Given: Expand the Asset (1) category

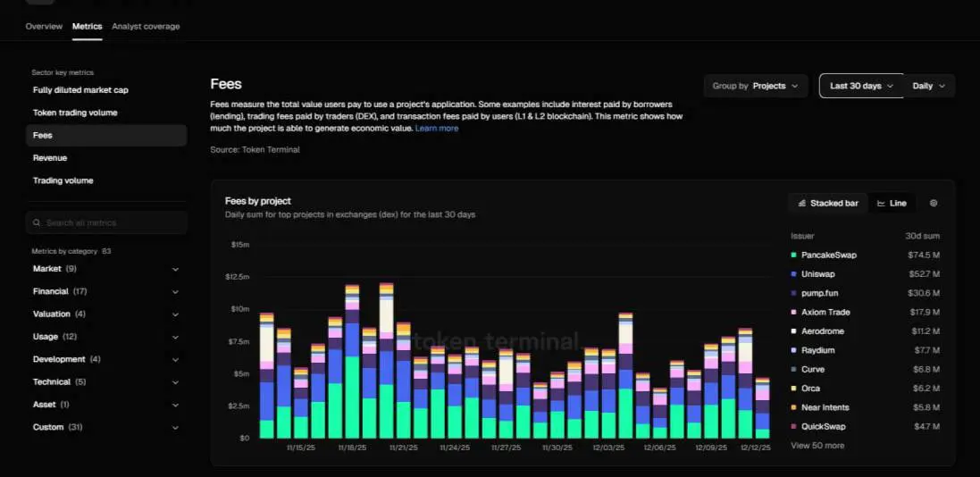Looking at the screenshot, I should pos(105,405).
